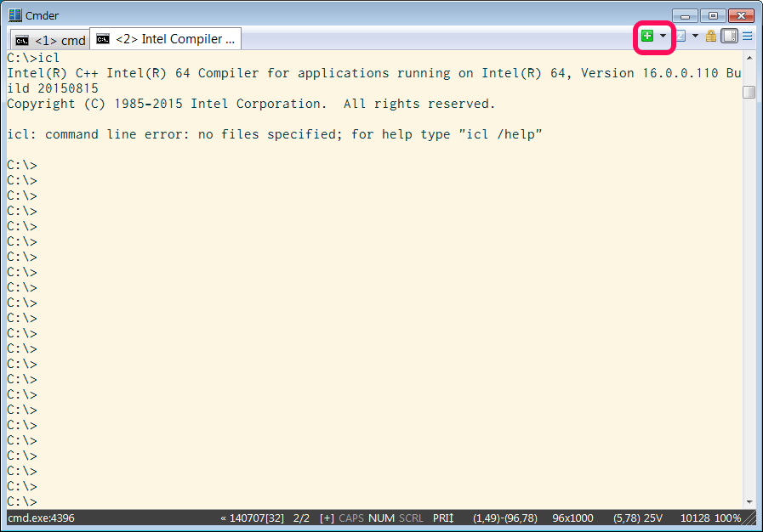Click the status bar resize grip

point(749,518)
